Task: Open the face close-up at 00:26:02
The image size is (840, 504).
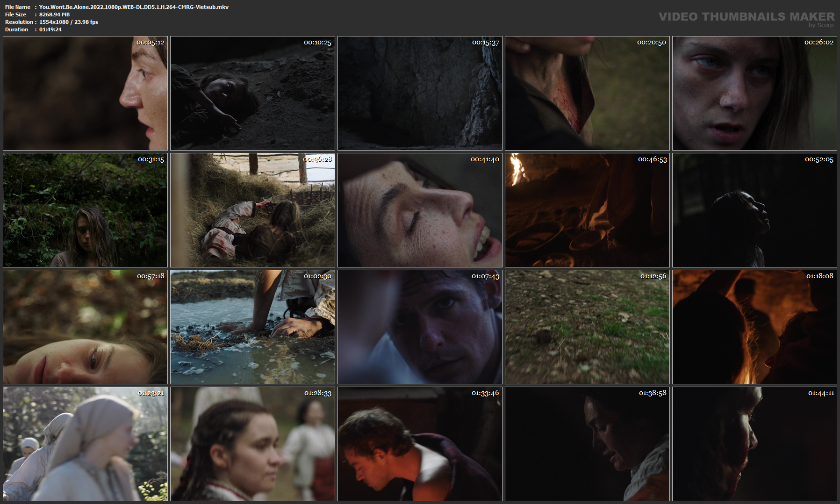Action: 754,93
